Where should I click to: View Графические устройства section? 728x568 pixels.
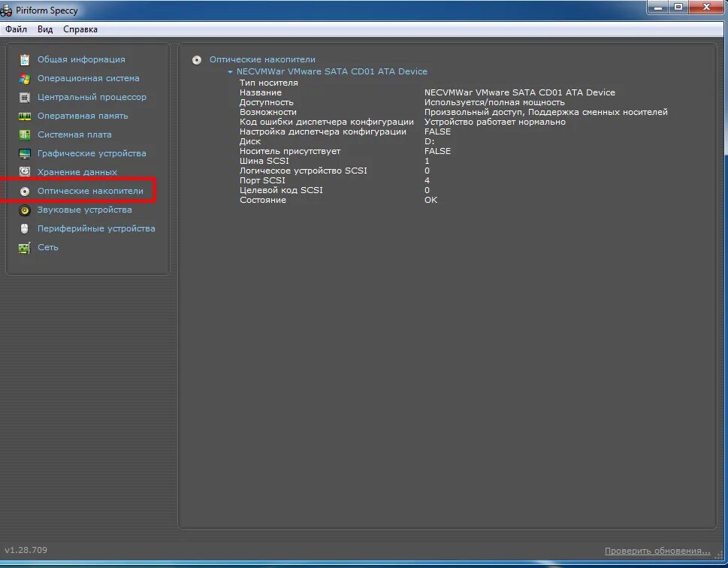(x=92, y=153)
